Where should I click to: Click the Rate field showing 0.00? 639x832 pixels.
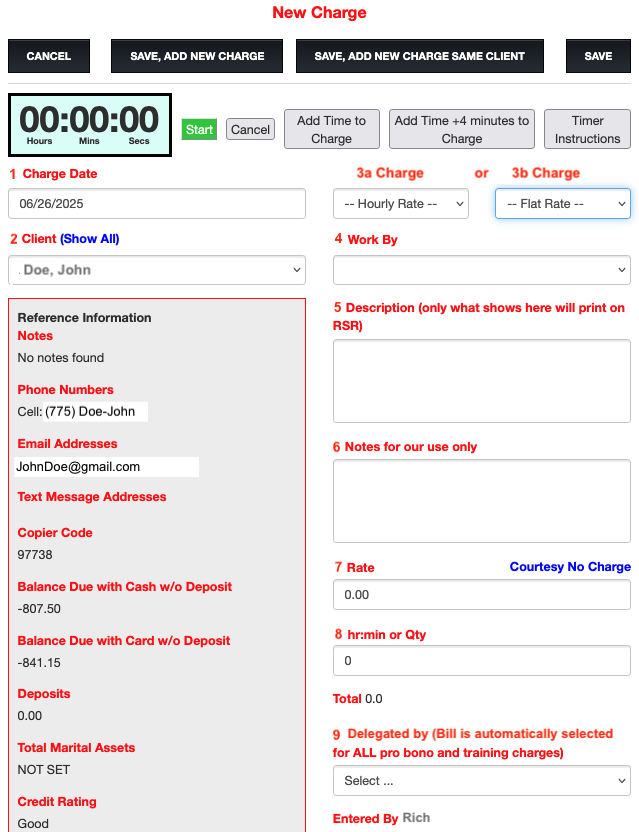pos(482,595)
